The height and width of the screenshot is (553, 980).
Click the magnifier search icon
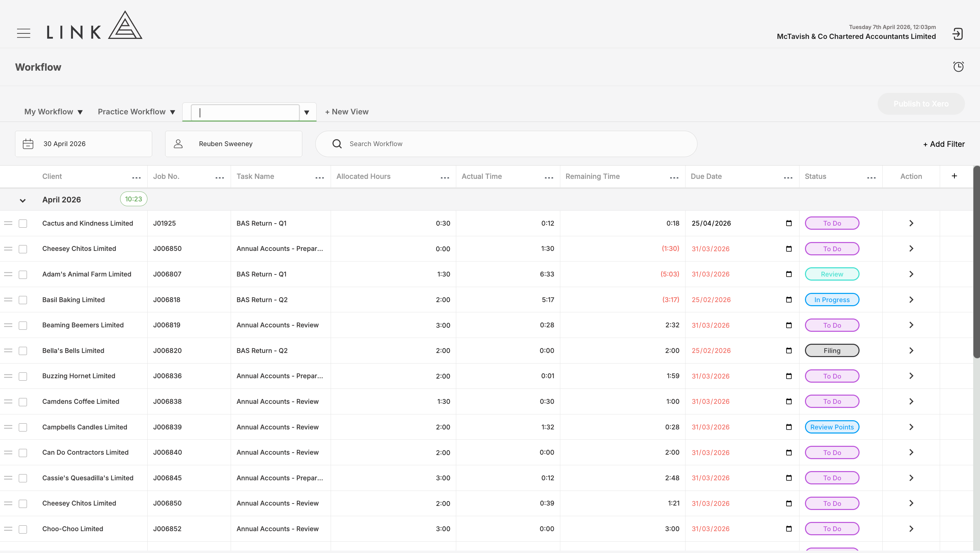click(337, 144)
